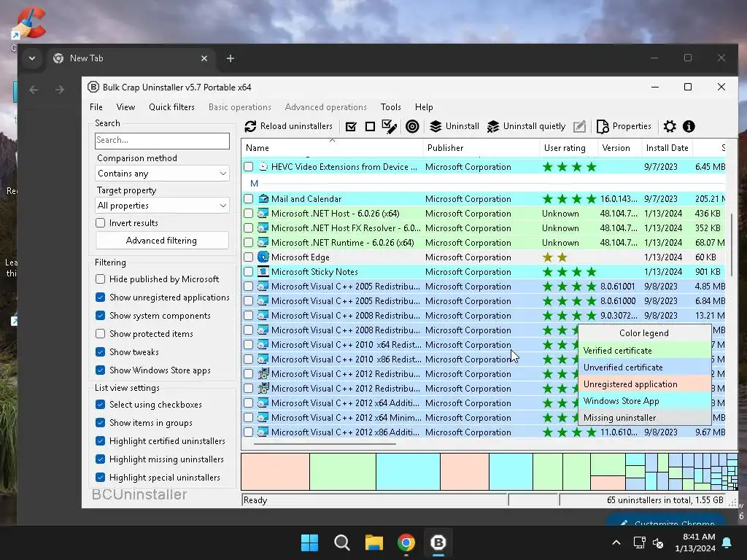Screen dimensions: 747x560
Task: Click Windows Store App legend swatch
Action: coord(644,401)
